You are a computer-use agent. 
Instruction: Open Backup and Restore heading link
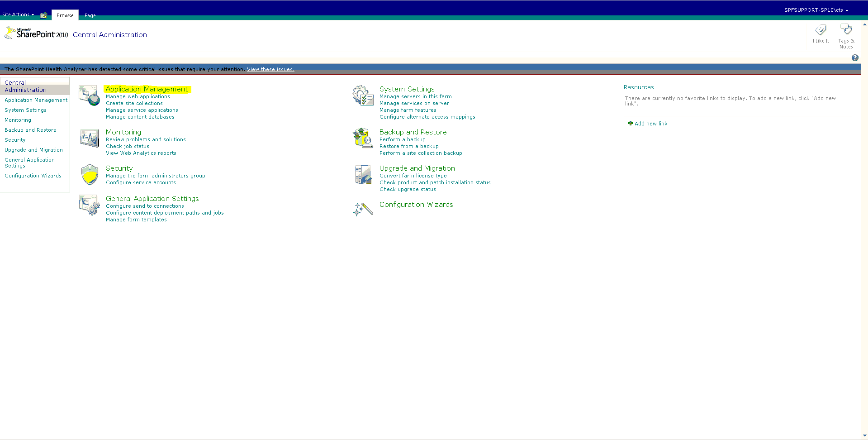pyautogui.click(x=413, y=132)
